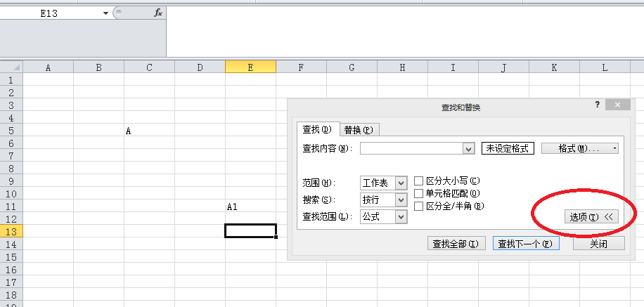Select column C header
This screenshot has width=644, height=307.
coord(149,67)
